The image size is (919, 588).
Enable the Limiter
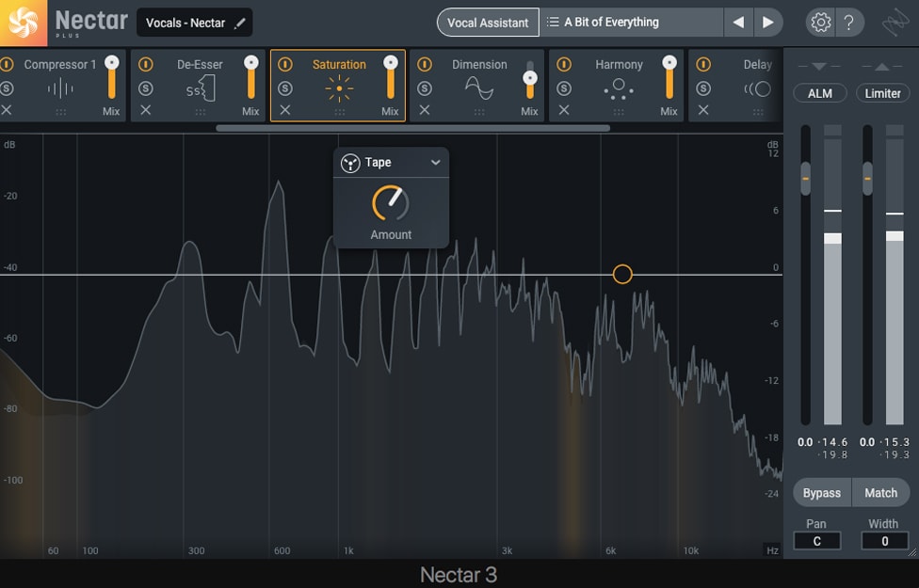882,93
